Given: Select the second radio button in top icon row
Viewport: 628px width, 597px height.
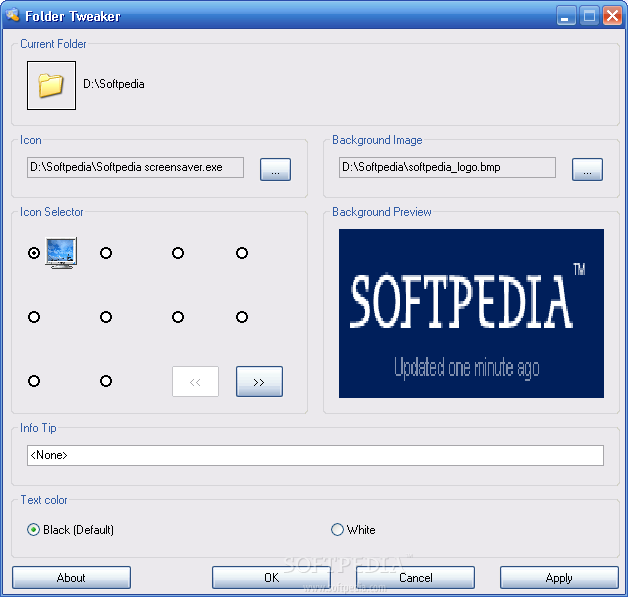Looking at the screenshot, I should click(x=106, y=253).
